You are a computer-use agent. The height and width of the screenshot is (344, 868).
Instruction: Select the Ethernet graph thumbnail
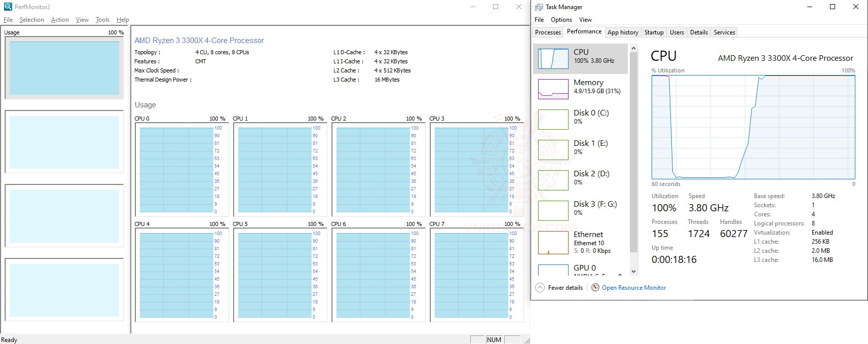pos(553,243)
